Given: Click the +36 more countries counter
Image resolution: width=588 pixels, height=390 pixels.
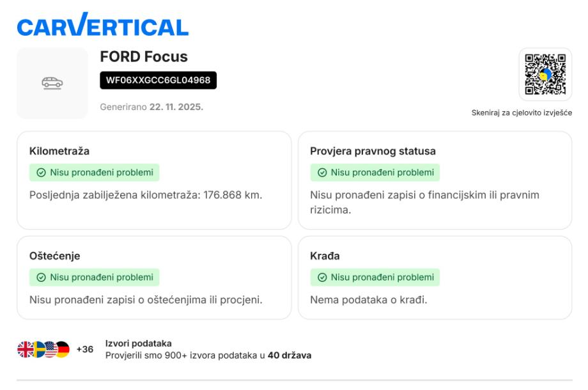Looking at the screenshot, I should click(x=85, y=350).
